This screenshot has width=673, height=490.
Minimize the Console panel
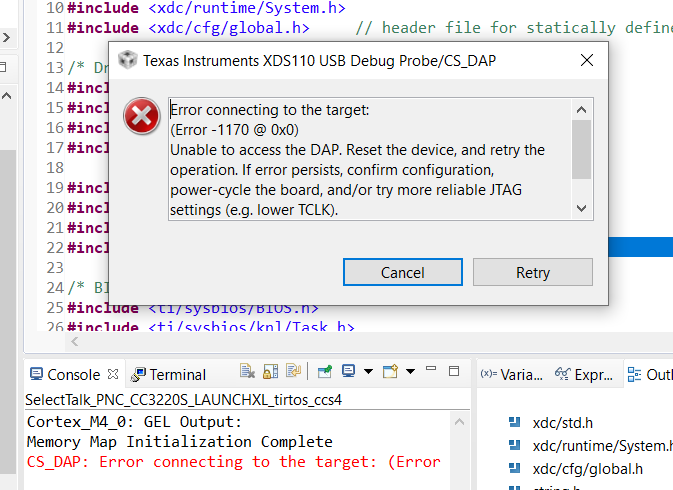pyautogui.click(x=431, y=369)
